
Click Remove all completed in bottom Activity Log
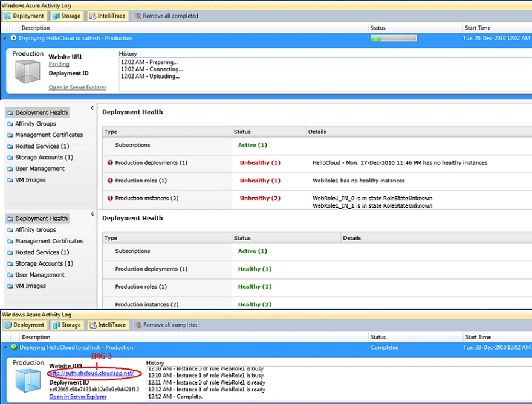(x=167, y=325)
